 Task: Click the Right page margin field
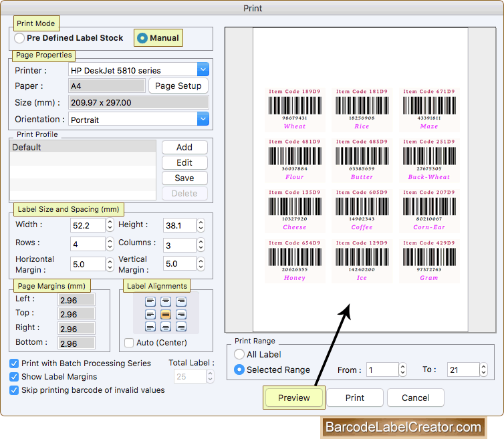pyautogui.click(x=76, y=329)
